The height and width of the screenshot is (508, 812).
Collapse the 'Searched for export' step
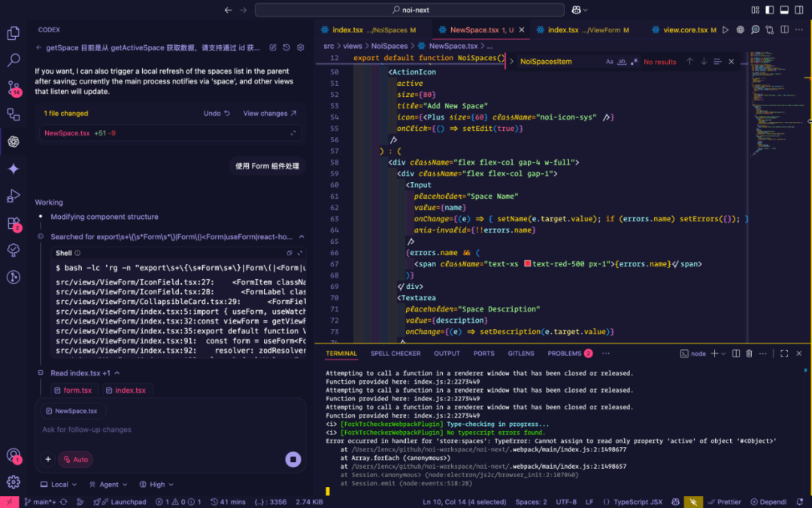301,237
